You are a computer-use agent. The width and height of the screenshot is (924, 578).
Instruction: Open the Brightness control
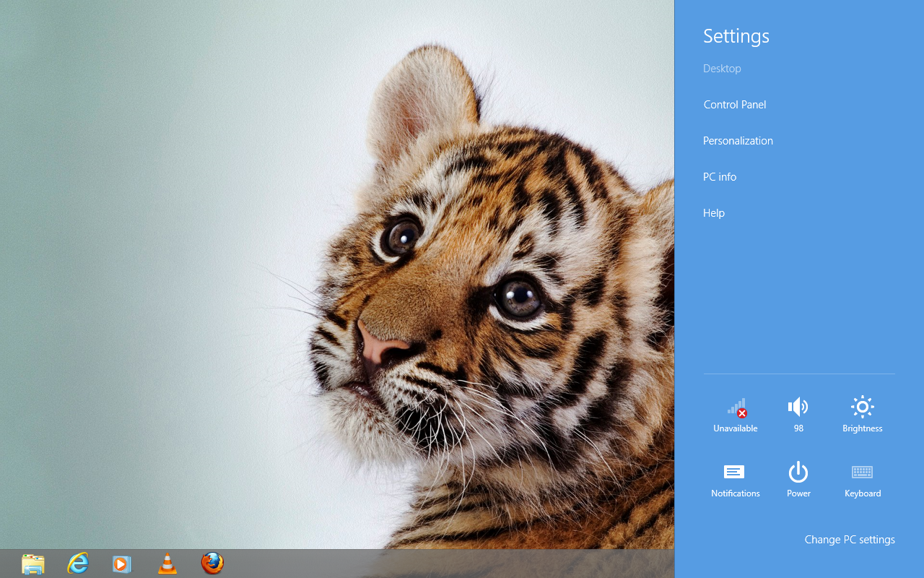(863, 415)
